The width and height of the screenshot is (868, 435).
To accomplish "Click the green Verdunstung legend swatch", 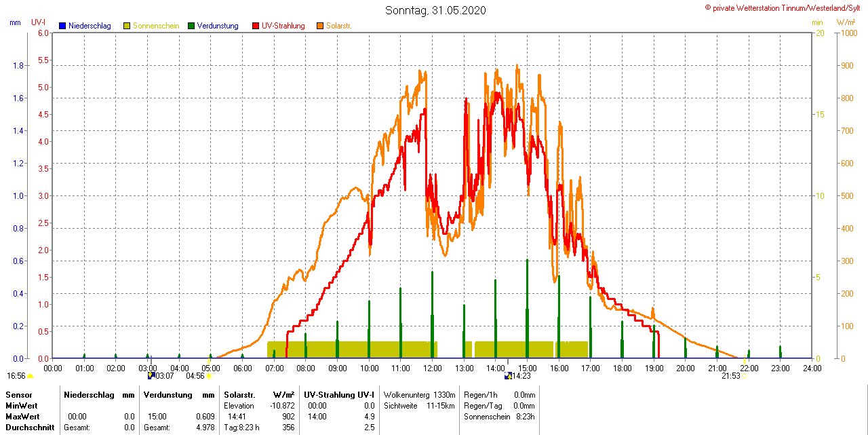I will [191, 26].
